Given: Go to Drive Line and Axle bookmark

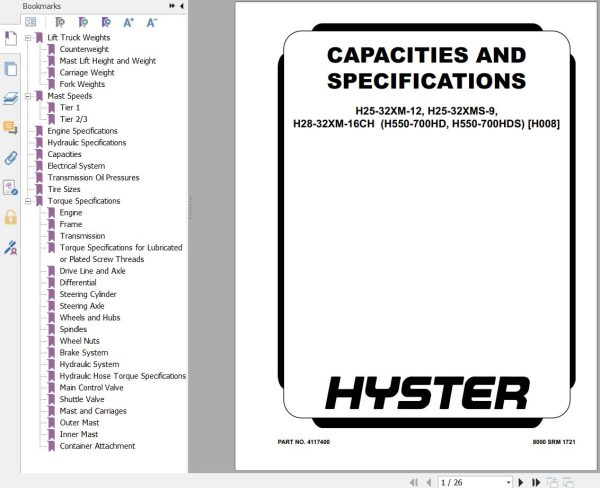Looking at the screenshot, I should [92, 271].
